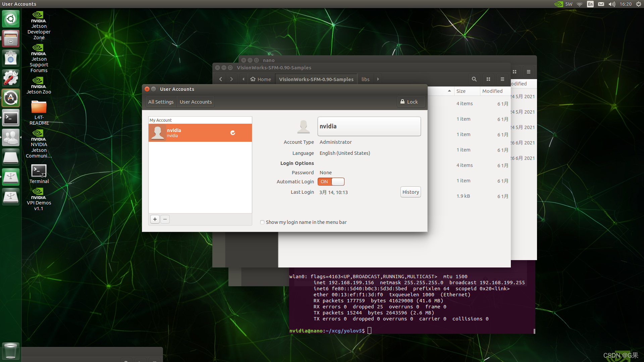This screenshot has width=644, height=362.
Task: Click the remove user minus button
Action: coord(165,219)
